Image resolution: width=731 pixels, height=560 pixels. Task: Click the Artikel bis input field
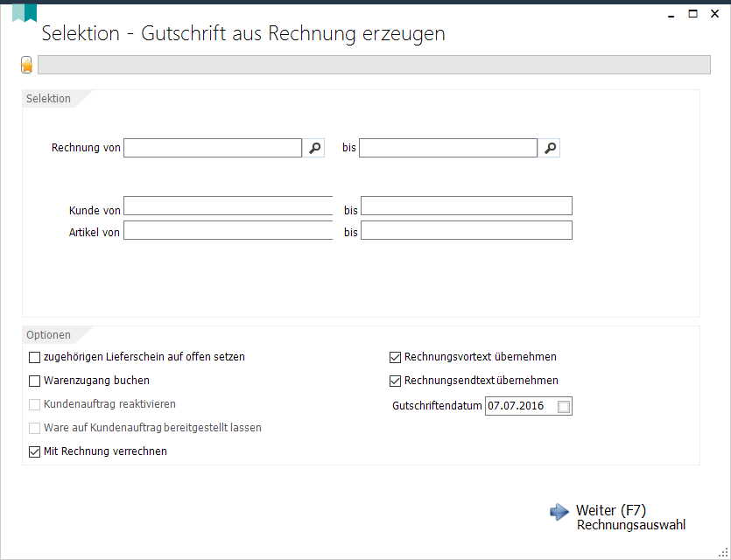467,230
